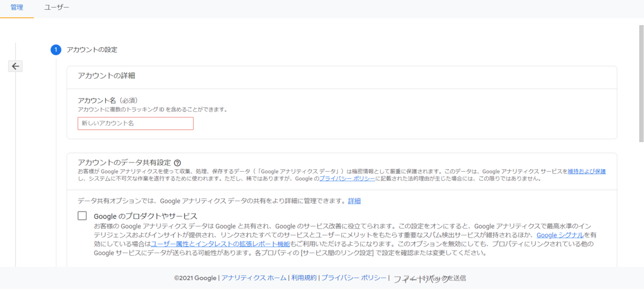
Task: Open the 維持および保護 link
Action: [x=587, y=171]
